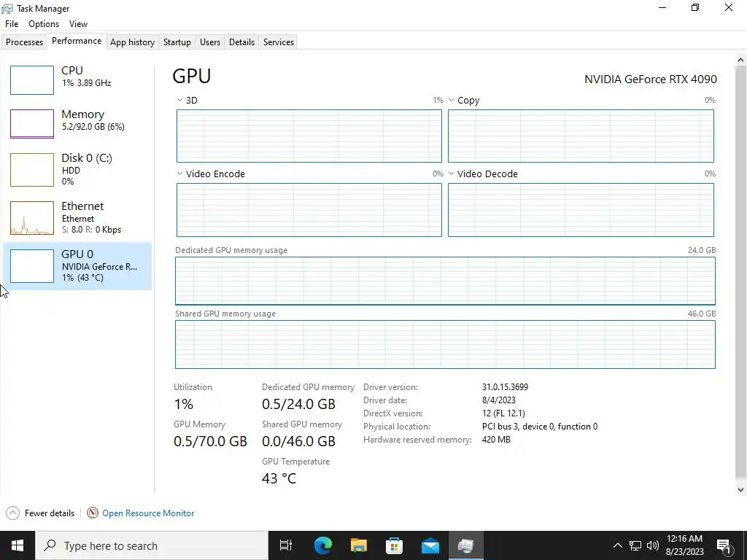Open the Video Decode graph dropdown
Screen dimensions: 747x560
tap(451, 174)
